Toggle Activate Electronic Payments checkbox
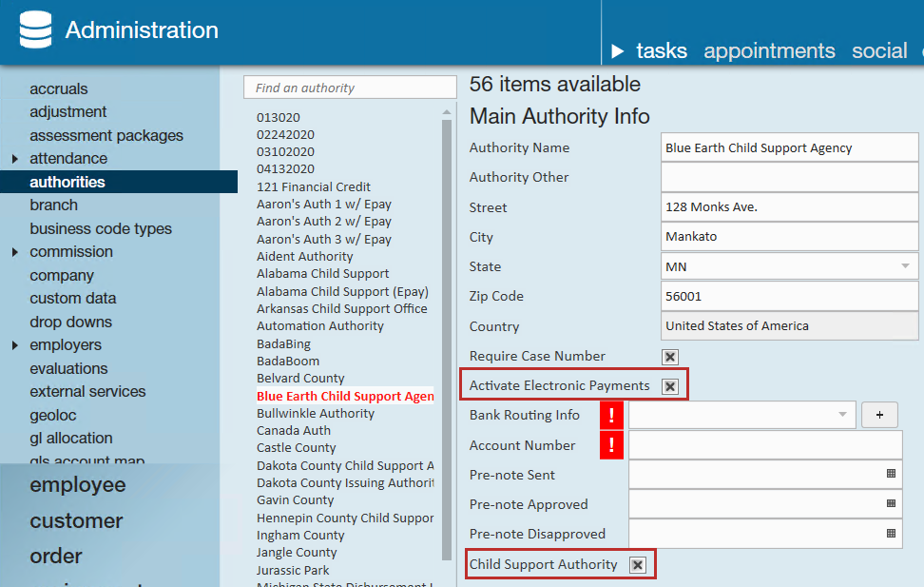The image size is (924, 587). 670,386
